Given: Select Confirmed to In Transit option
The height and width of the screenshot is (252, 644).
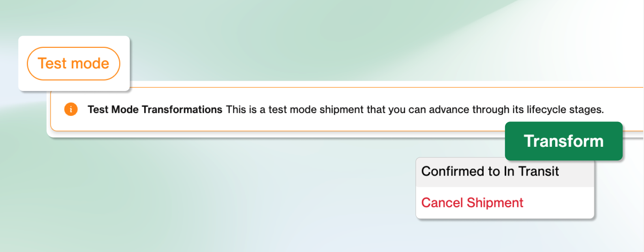Looking at the screenshot, I should pos(490,171).
